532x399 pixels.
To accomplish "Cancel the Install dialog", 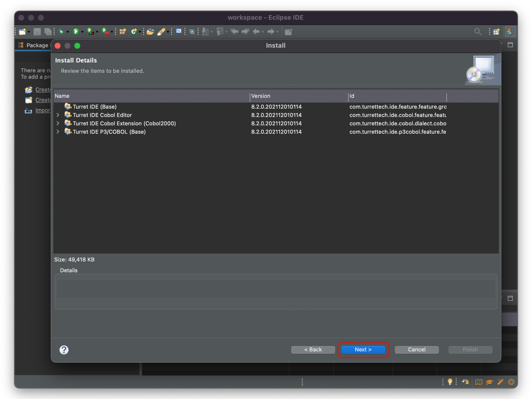I will coord(417,350).
